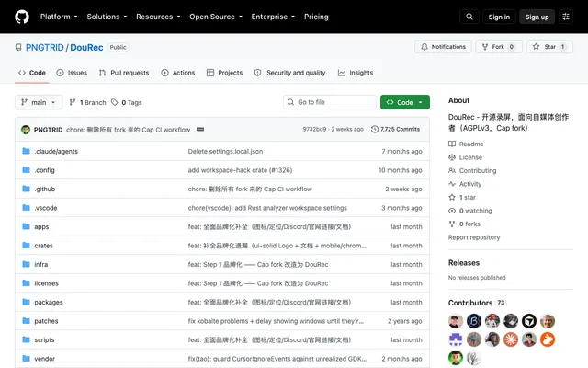Expand the Open Source menu
588x368 pixels.
tap(216, 17)
